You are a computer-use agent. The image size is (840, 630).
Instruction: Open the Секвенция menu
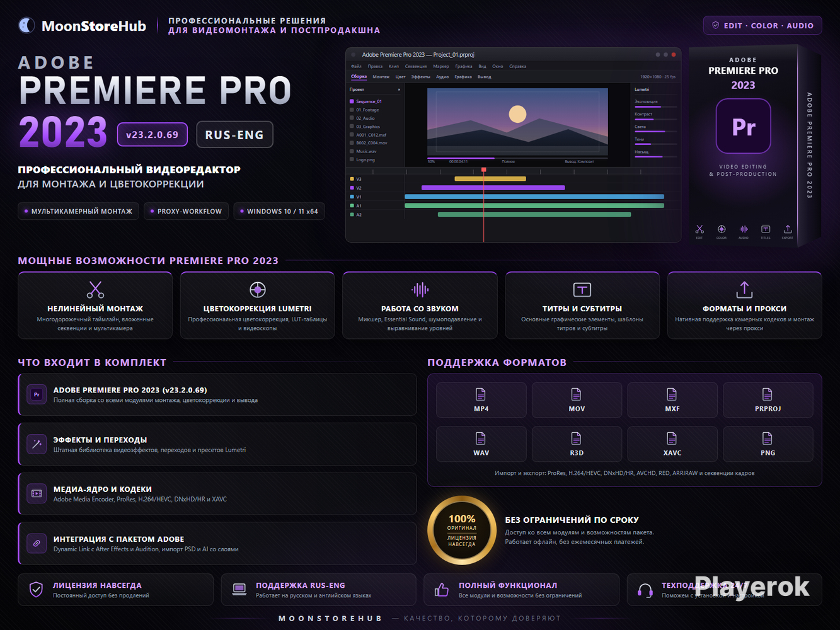tap(416, 66)
